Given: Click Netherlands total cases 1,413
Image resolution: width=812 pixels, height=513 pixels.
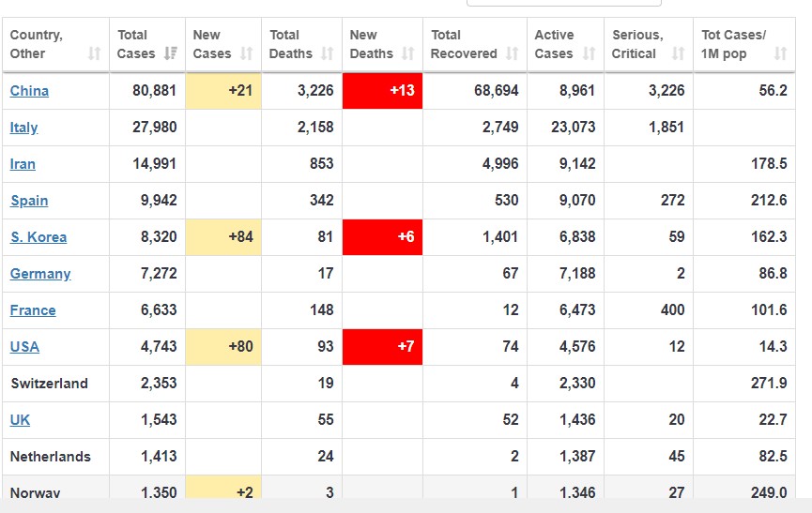Looking at the screenshot, I should [159, 457].
